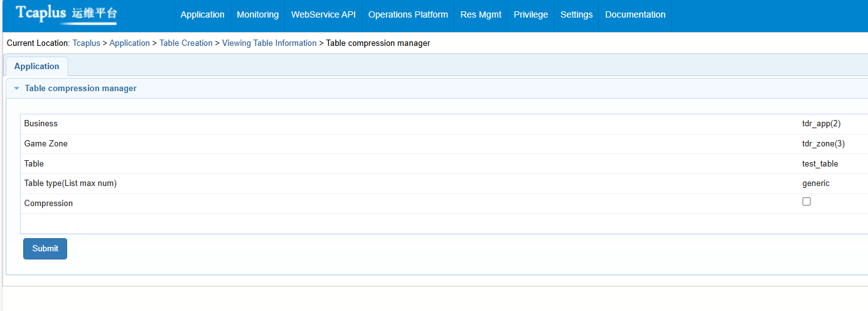Screen dimensions: 868x311
Task: Click the Compression row label
Action: click(x=48, y=204)
